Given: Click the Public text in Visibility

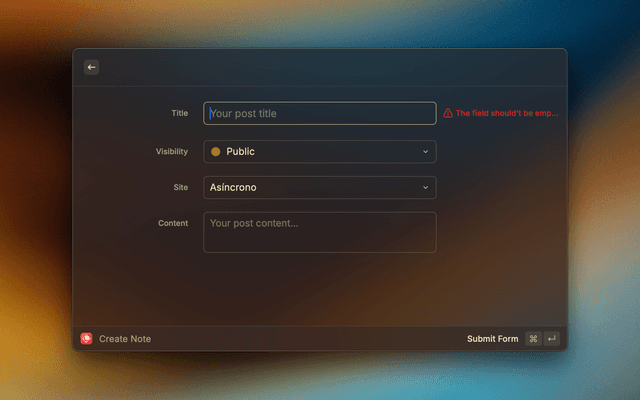Looking at the screenshot, I should coord(240,152).
